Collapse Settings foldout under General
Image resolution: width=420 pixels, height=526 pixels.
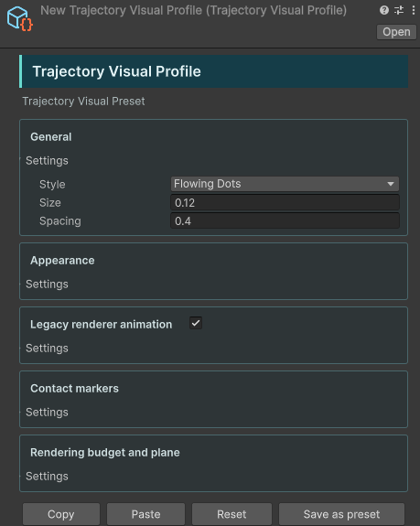click(47, 161)
